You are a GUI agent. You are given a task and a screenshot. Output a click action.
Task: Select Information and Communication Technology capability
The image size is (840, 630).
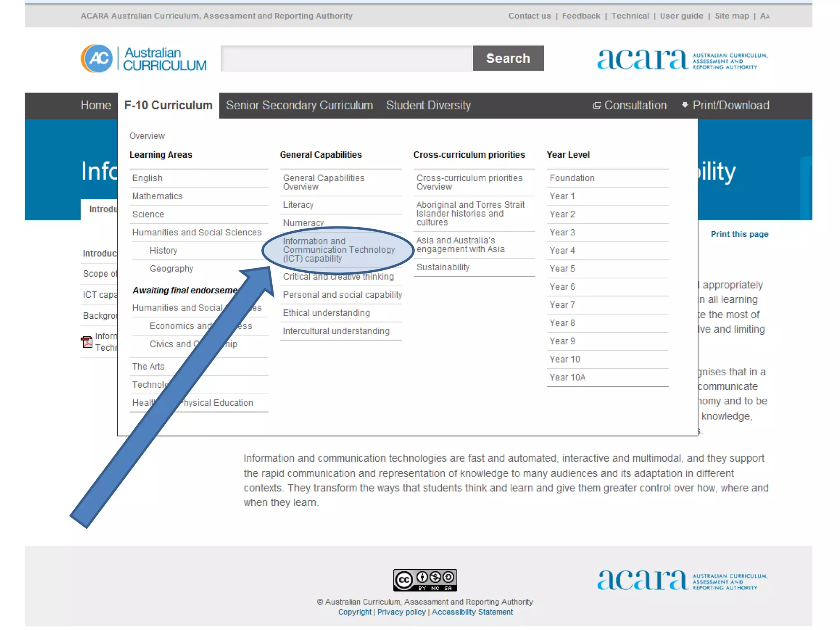338,250
